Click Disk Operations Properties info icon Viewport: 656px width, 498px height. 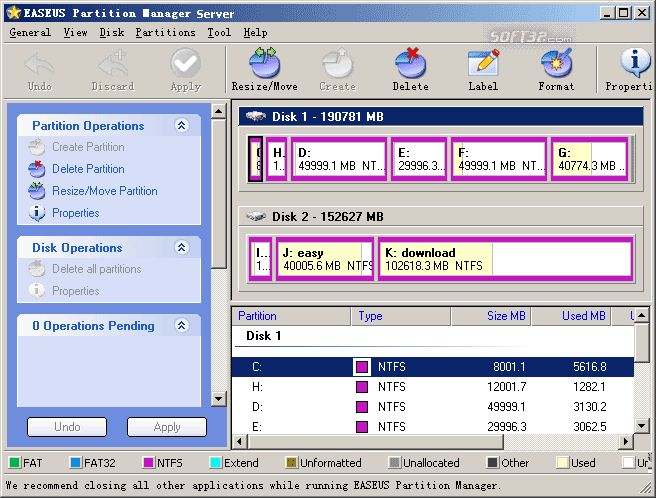coord(37,291)
